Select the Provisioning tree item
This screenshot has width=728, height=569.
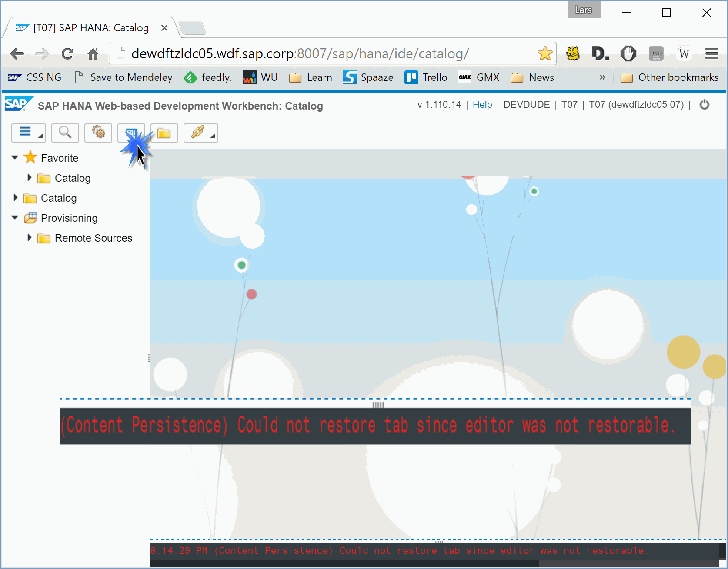[x=69, y=218]
